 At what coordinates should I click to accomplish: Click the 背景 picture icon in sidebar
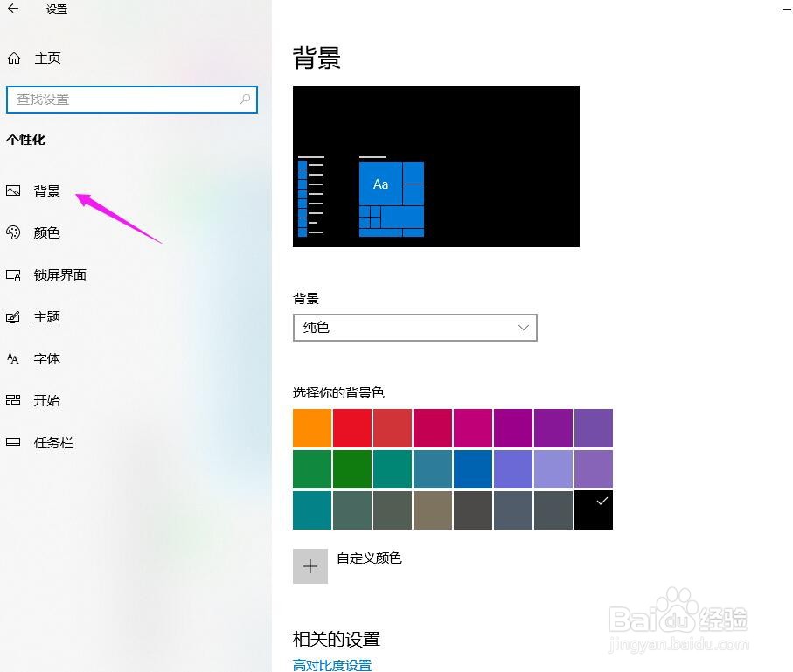tap(13, 191)
